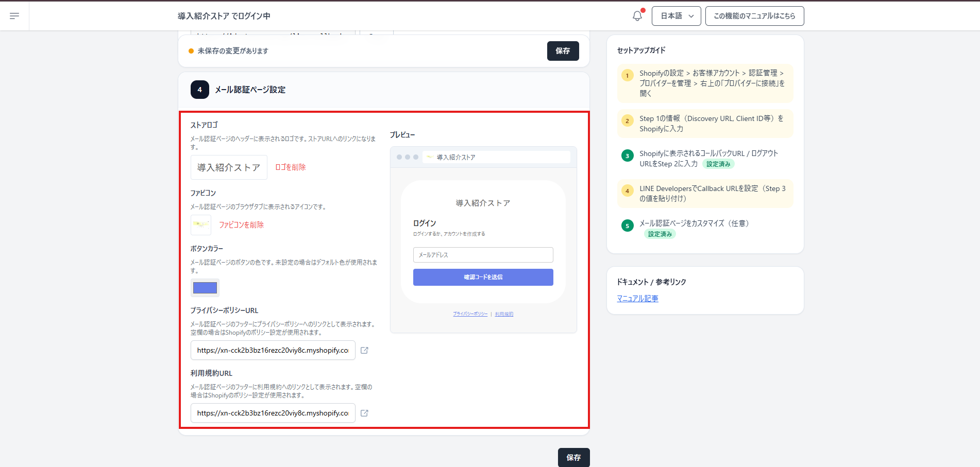Open privacy policy URL in new tab
Image resolution: width=980 pixels, height=467 pixels.
[364, 350]
